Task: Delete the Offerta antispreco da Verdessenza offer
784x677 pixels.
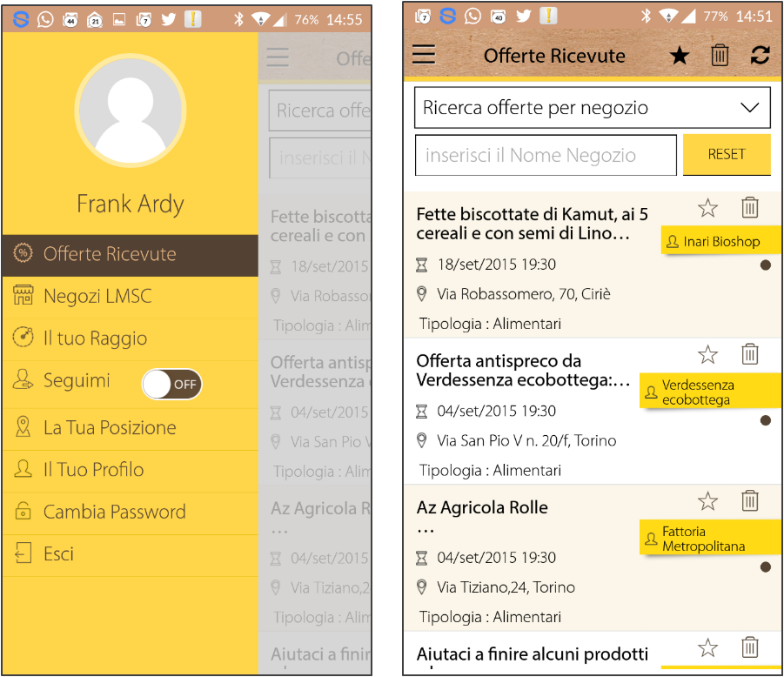Action: pos(749,354)
